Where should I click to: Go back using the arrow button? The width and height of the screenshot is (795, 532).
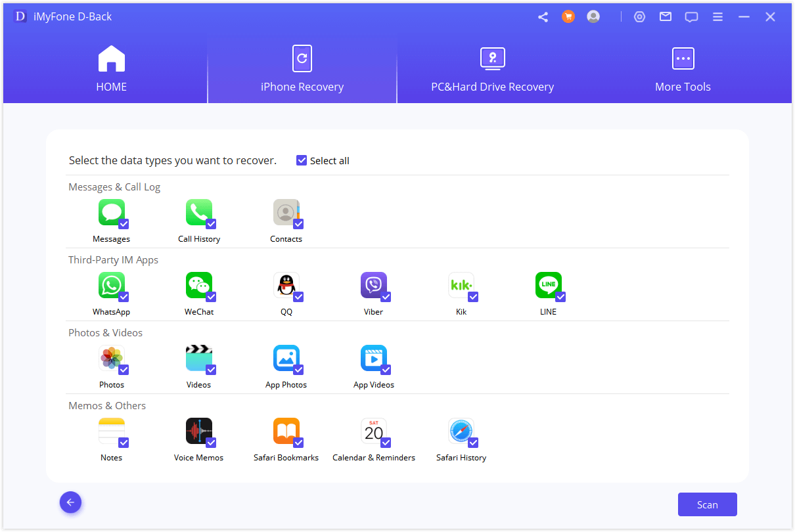pyautogui.click(x=70, y=502)
